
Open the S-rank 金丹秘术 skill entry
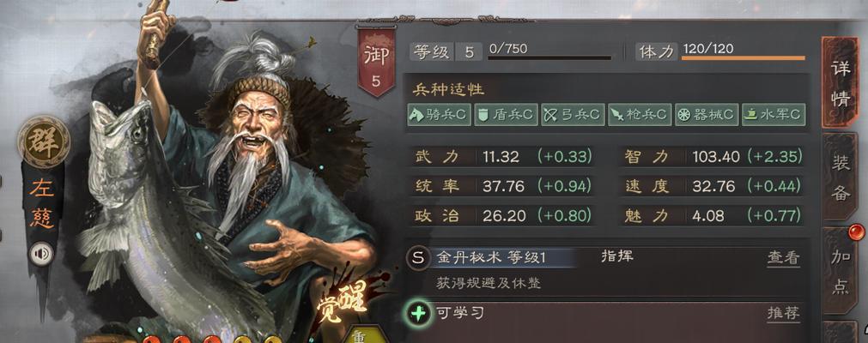tap(492, 258)
